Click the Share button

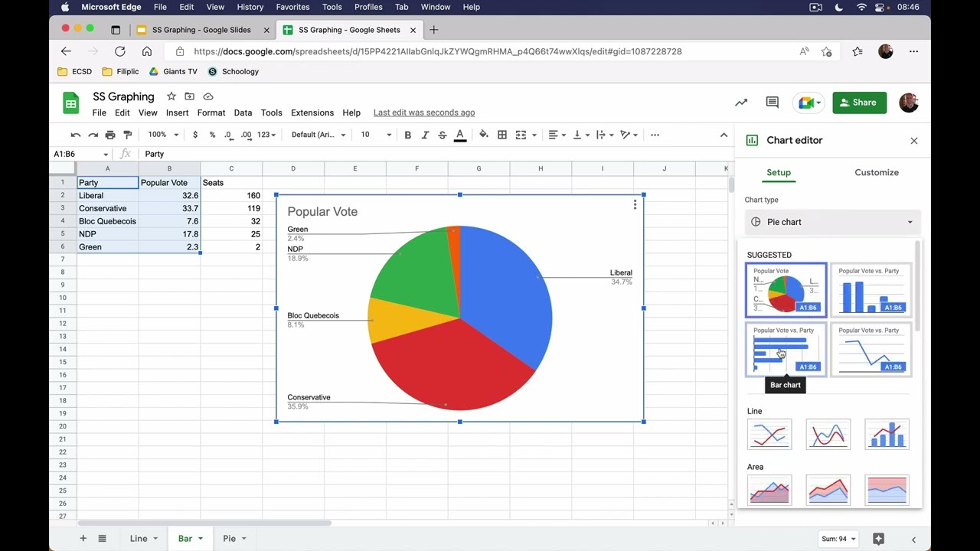859,103
